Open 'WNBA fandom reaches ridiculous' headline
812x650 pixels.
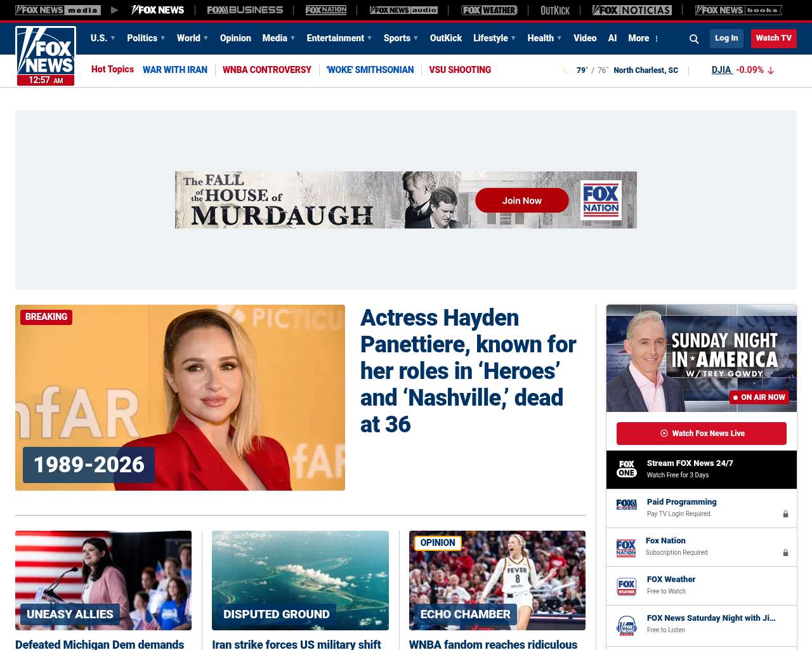coord(494,644)
